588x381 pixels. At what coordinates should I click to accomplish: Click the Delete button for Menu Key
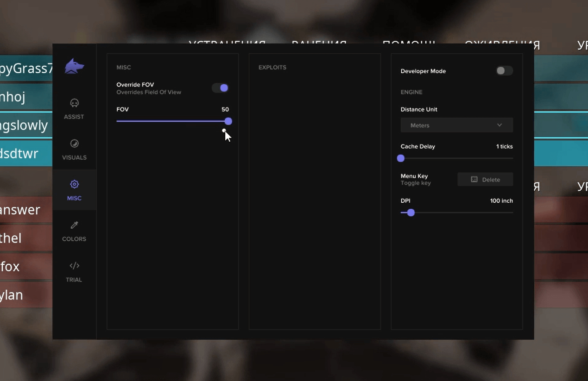[x=485, y=179]
